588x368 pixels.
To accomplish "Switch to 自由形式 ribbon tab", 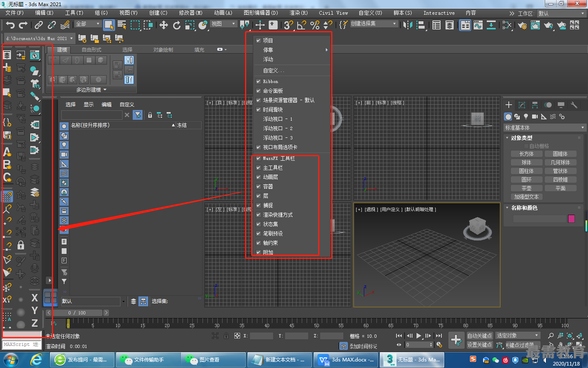I will click(x=91, y=50).
